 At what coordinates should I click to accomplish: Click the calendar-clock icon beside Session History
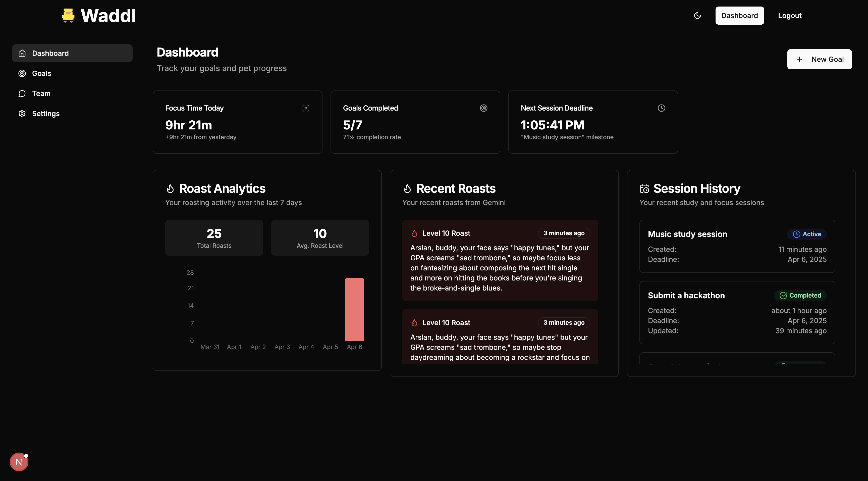pyautogui.click(x=644, y=189)
